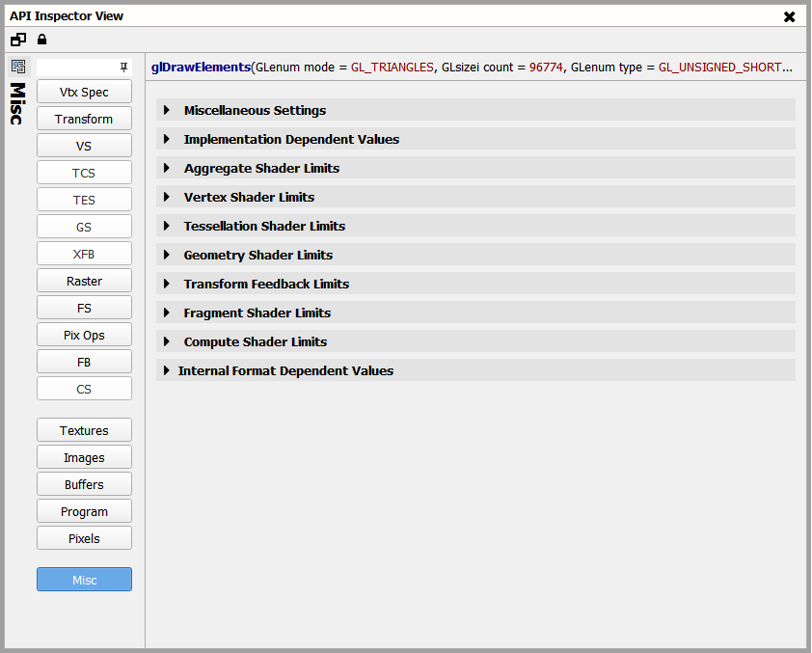Close the API Inspector View

point(789,16)
